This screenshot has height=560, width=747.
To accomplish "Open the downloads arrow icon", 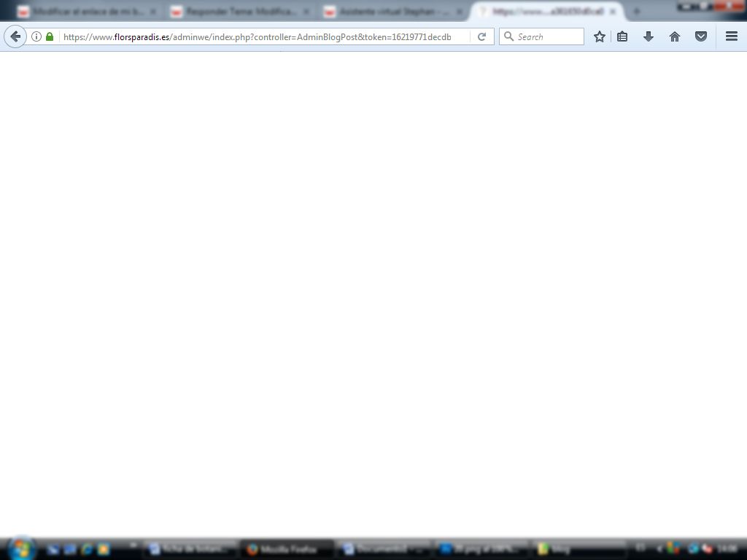I will click(649, 36).
